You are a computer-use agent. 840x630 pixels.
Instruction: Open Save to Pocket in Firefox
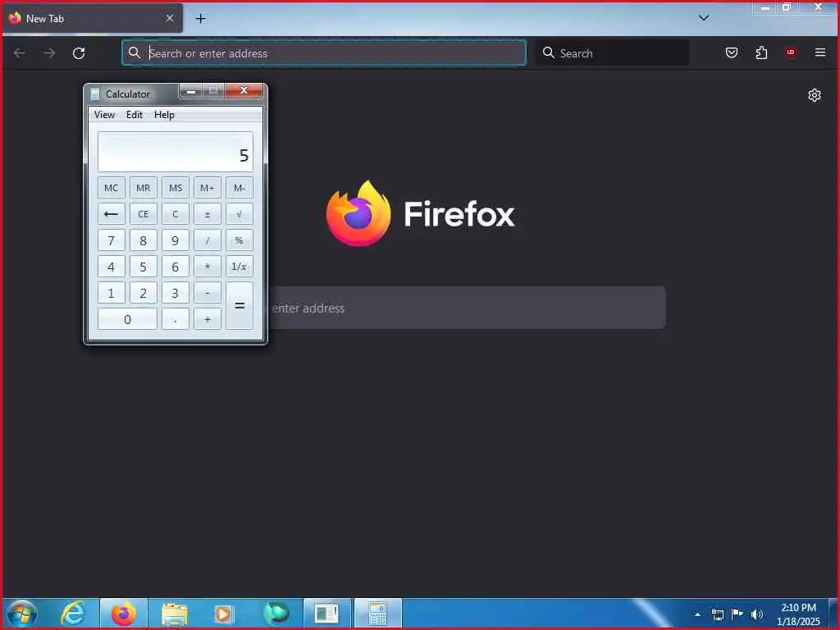(731, 52)
